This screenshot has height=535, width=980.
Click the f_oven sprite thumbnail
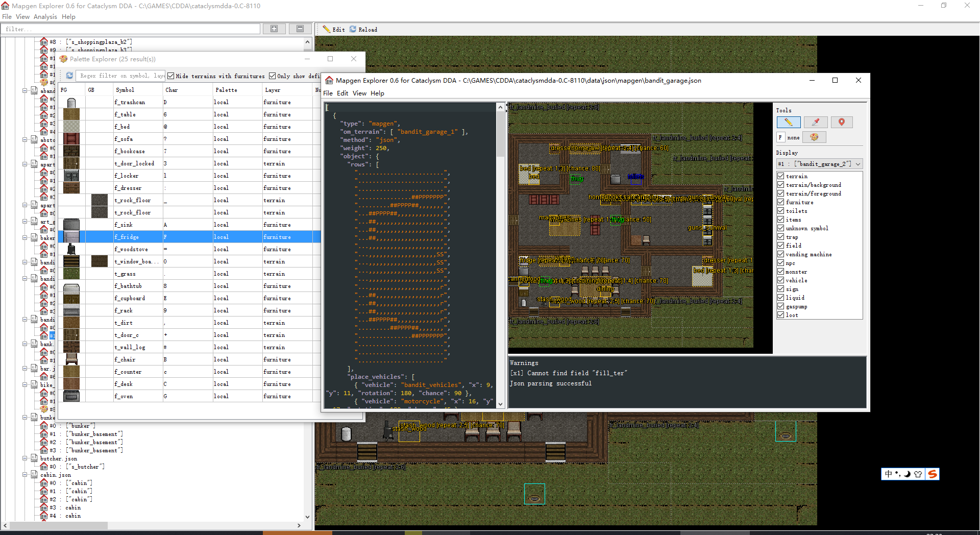[x=71, y=396]
